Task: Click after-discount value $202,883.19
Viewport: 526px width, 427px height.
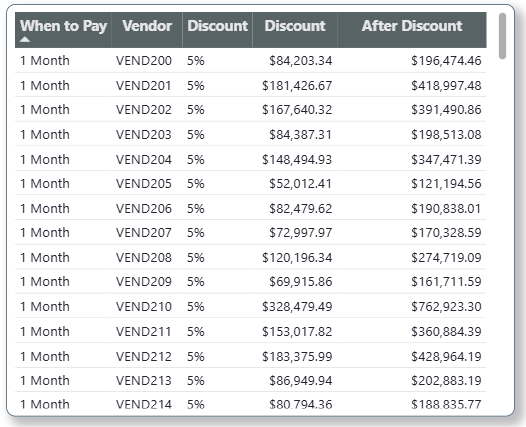Action: (446, 380)
